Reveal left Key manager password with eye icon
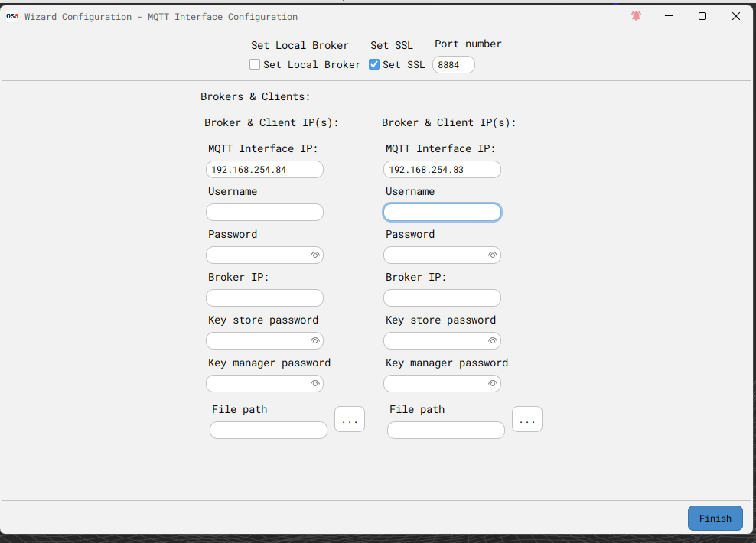Screen dimensions: 756x543 (314, 384)
